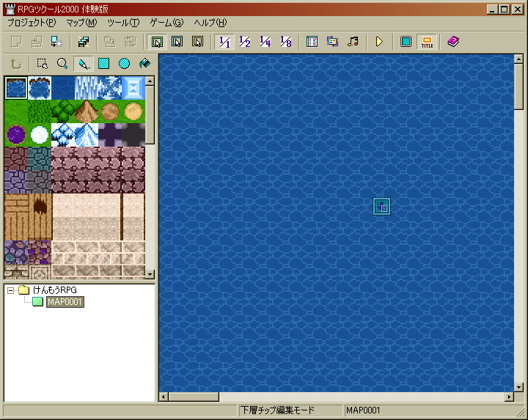Select the ellipse drawing tool
528x420 pixels.
point(125,64)
